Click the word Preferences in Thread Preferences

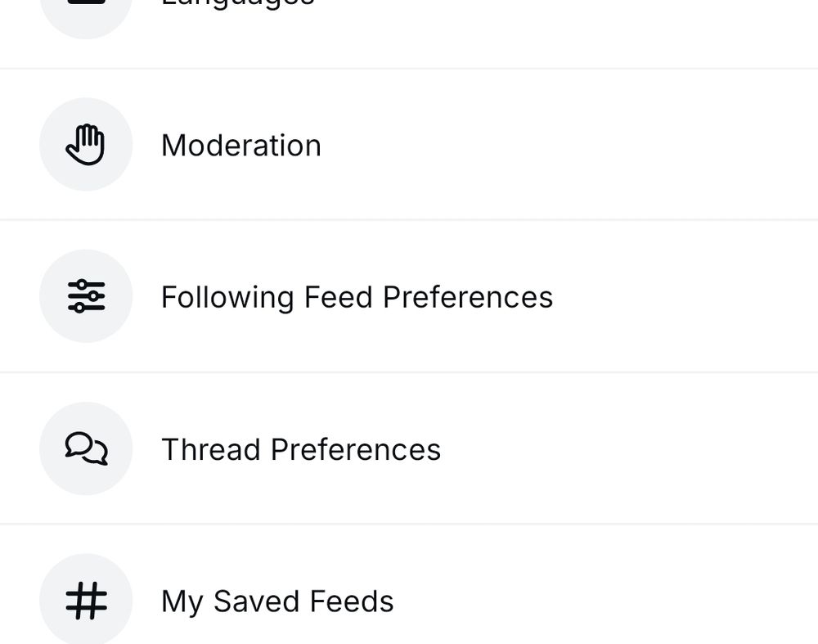coord(356,449)
